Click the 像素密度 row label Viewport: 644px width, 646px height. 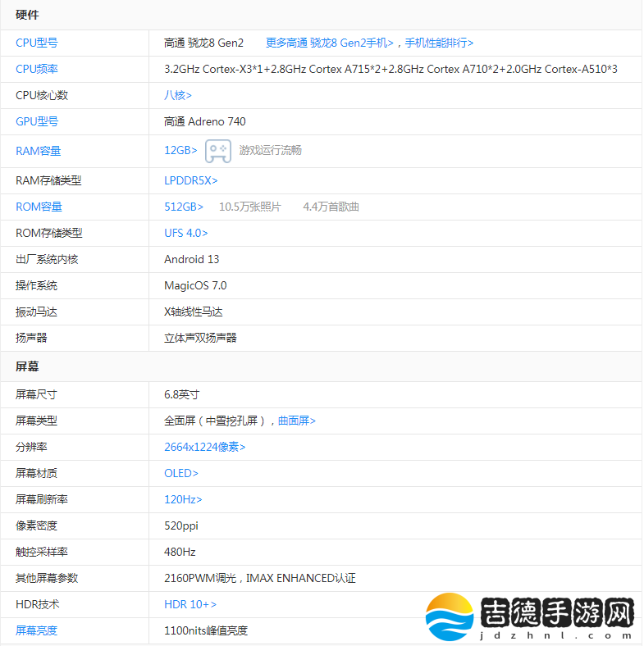coord(36,526)
